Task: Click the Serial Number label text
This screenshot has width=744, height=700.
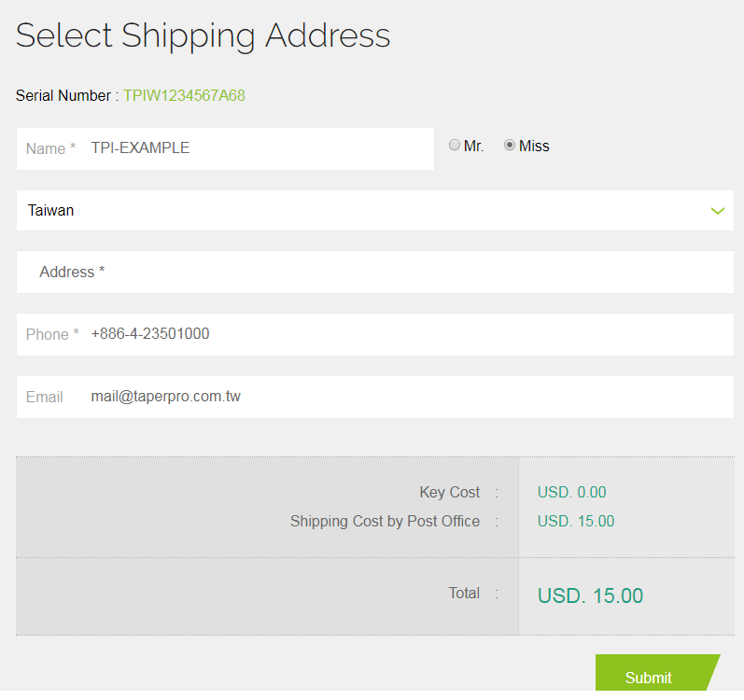Action: tap(63, 95)
